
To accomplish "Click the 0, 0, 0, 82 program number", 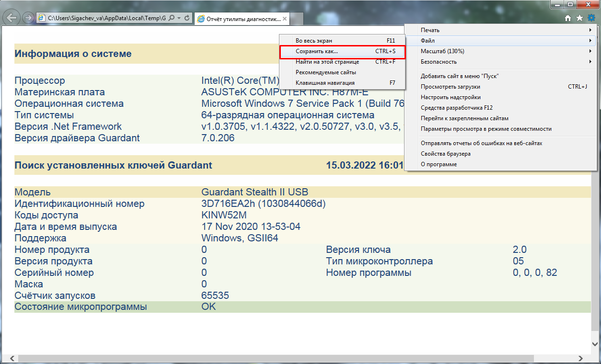I will pos(535,273).
